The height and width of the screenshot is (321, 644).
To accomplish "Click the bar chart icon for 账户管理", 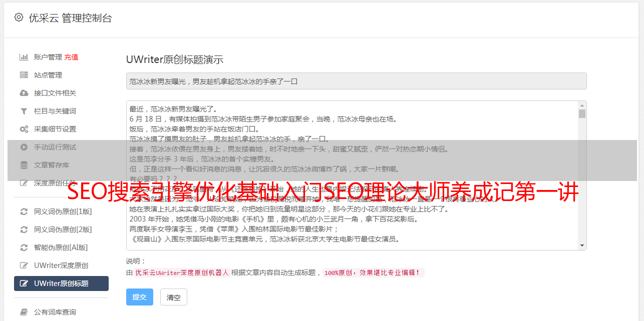I will pos(24,57).
